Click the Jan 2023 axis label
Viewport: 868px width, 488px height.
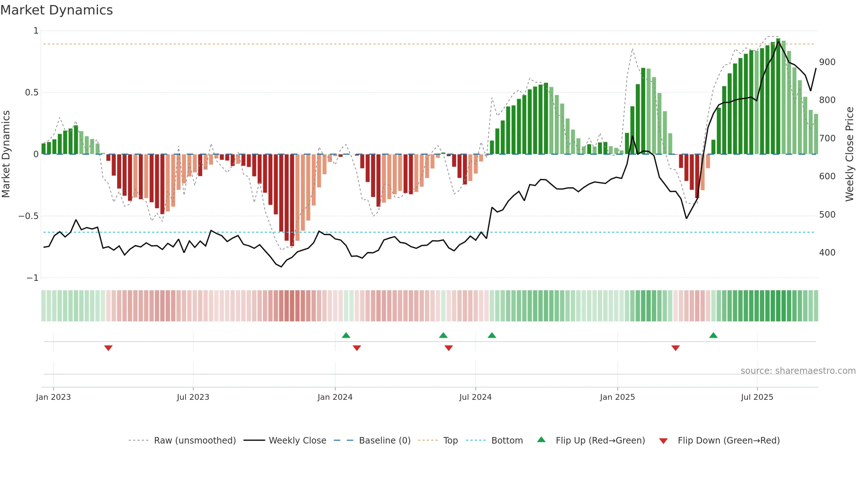pyautogui.click(x=54, y=397)
